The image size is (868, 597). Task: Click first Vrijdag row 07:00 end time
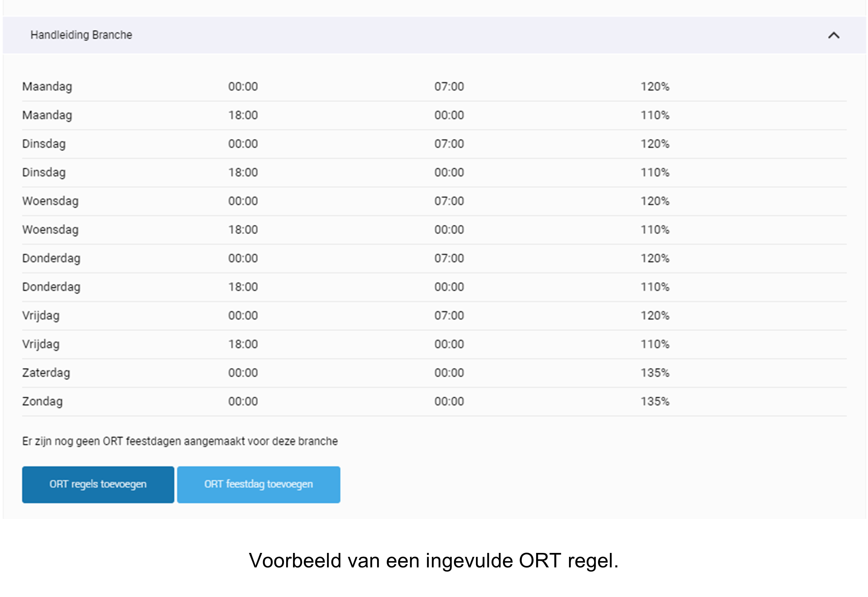click(449, 315)
